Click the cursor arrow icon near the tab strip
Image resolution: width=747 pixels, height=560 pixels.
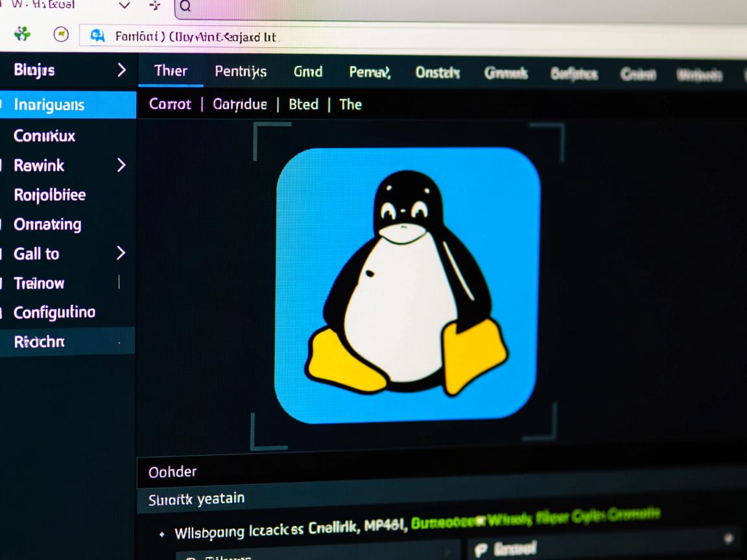[x=154, y=5]
